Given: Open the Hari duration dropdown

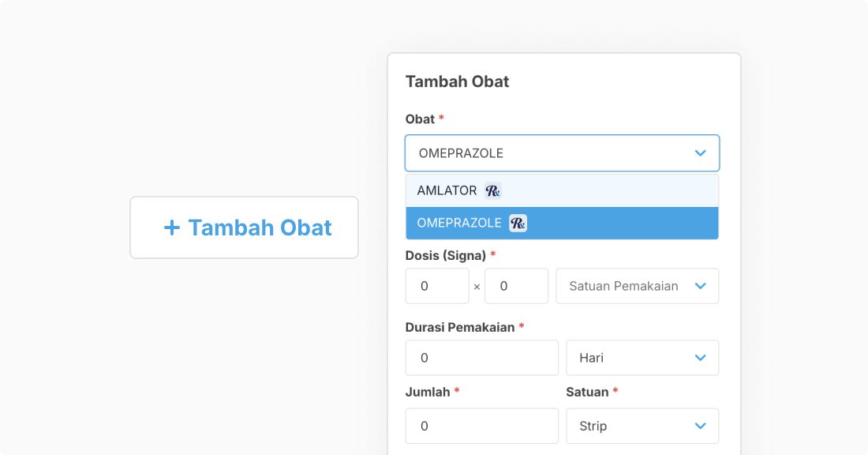Looking at the screenshot, I should point(642,357).
